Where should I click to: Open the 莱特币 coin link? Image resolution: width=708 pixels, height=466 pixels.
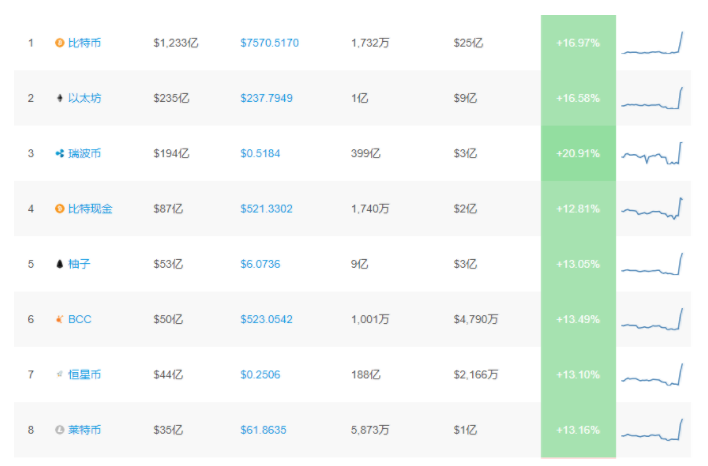point(84,430)
